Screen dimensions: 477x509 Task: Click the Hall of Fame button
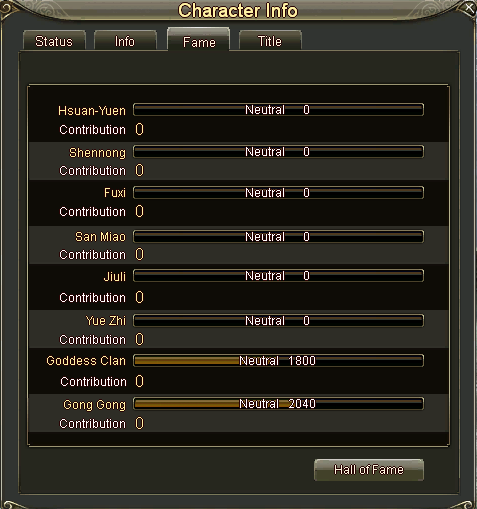(x=369, y=470)
